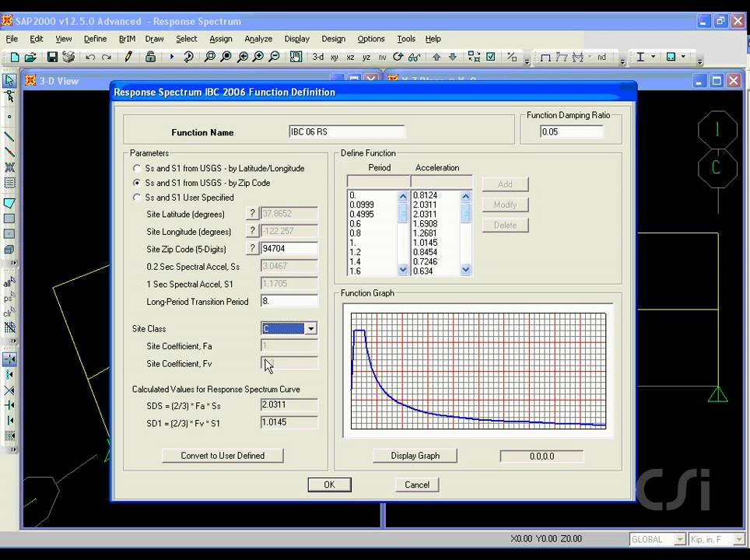Click the New Model toolbar icon
The height and width of the screenshot is (560, 750).
(15, 58)
